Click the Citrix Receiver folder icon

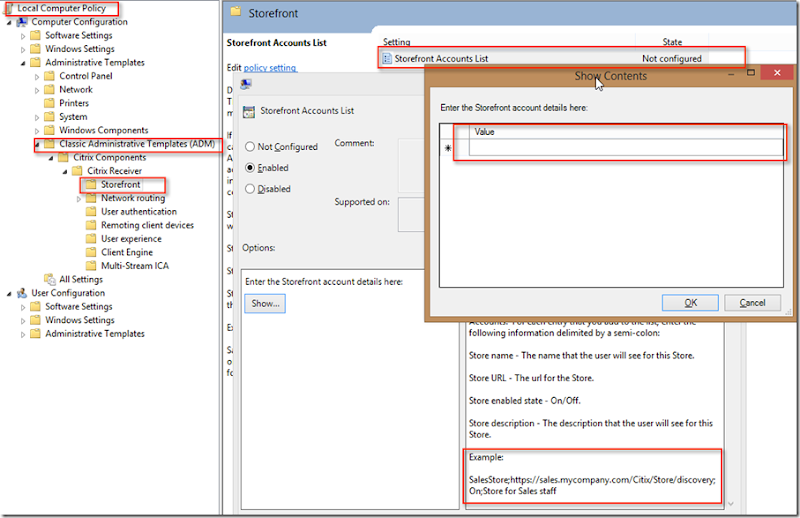click(77, 171)
